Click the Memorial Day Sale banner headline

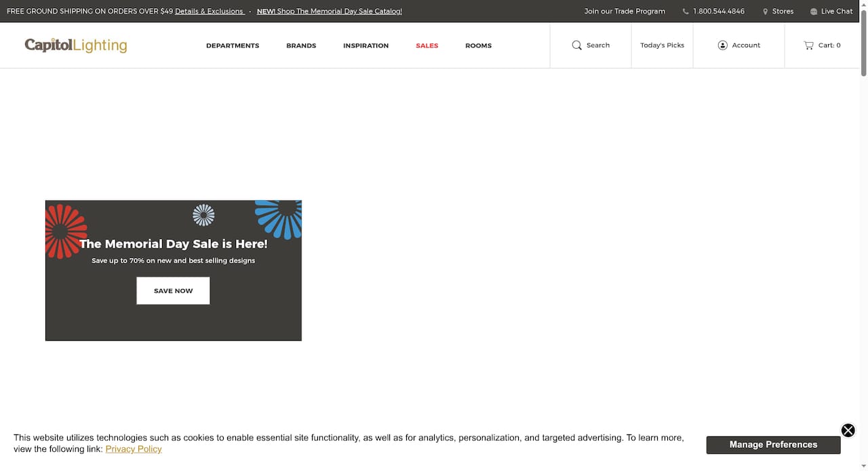(174, 244)
